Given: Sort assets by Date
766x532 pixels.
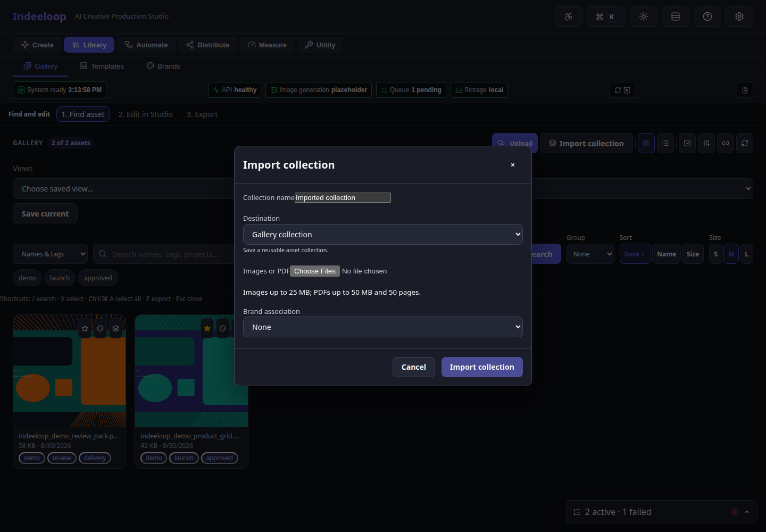Looking at the screenshot, I should [635, 254].
